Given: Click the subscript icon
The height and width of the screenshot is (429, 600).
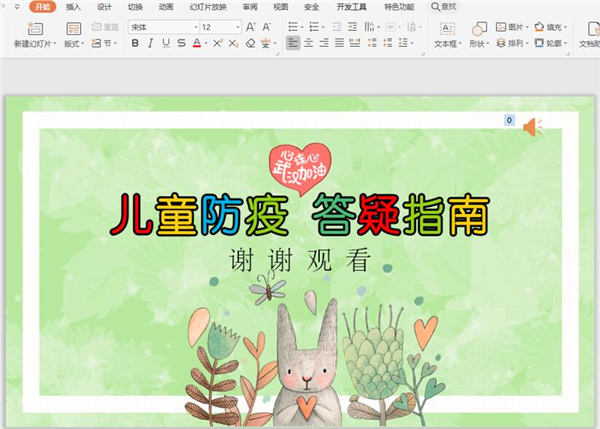Looking at the screenshot, I should pyautogui.click(x=233, y=44).
